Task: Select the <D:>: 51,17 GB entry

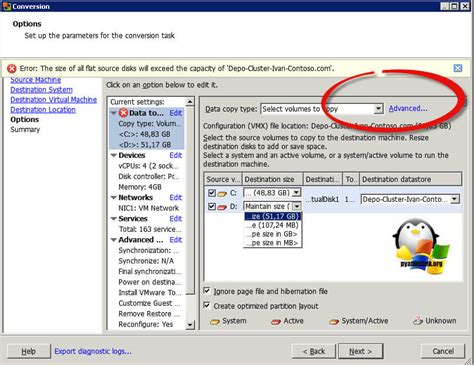Action: 145,145
